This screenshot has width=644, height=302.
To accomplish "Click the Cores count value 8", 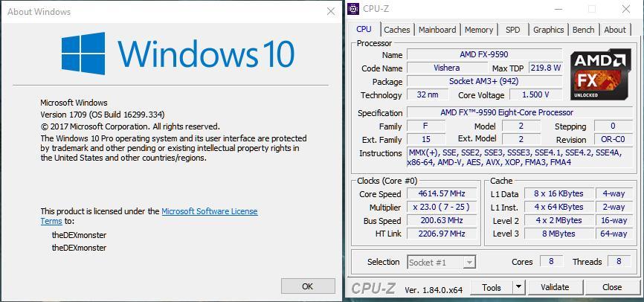I will click(551, 261).
